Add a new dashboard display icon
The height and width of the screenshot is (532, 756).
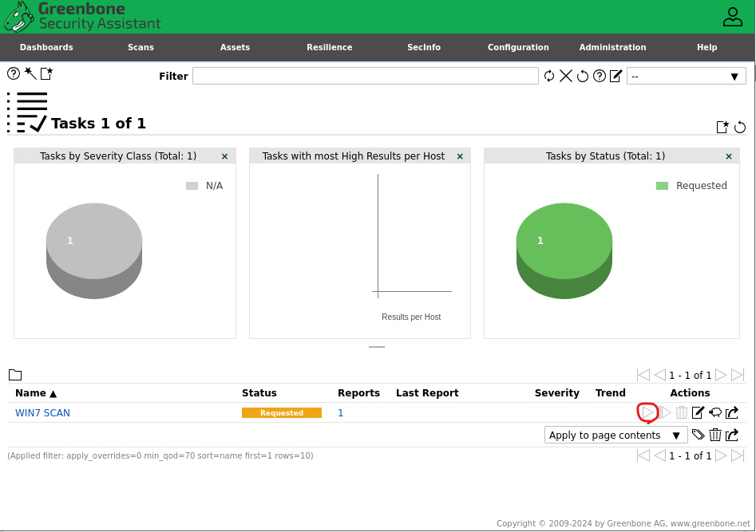(x=722, y=127)
